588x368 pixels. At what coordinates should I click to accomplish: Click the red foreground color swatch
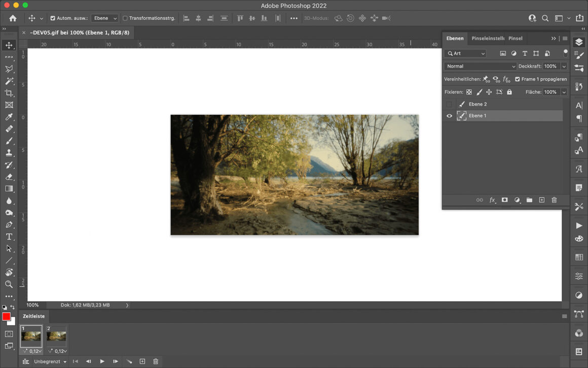pos(6,317)
